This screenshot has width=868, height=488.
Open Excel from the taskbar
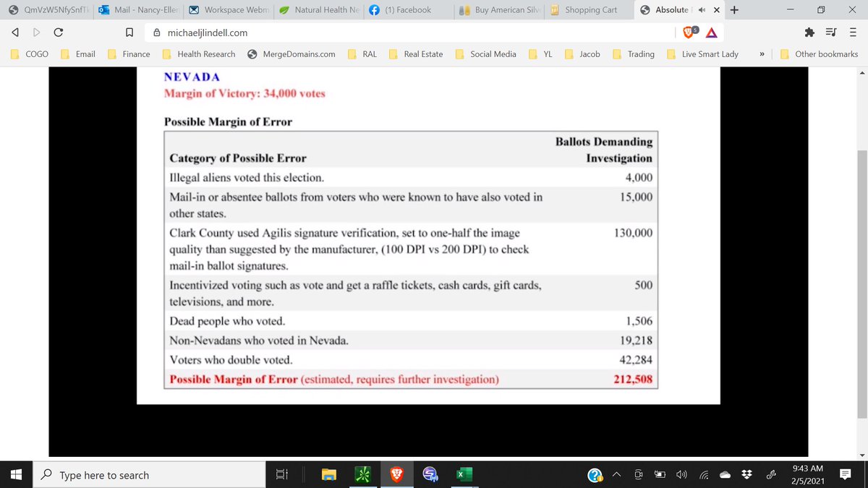[x=464, y=475]
